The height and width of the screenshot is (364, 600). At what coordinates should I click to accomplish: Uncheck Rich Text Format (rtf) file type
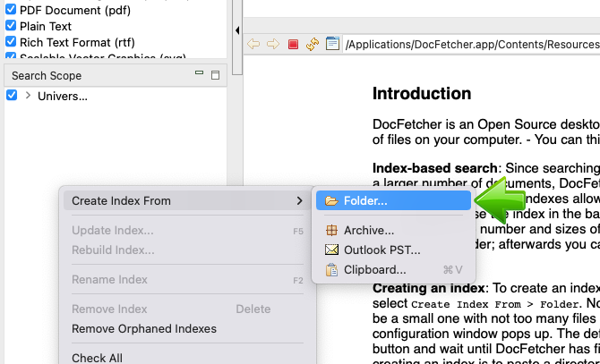[11, 41]
